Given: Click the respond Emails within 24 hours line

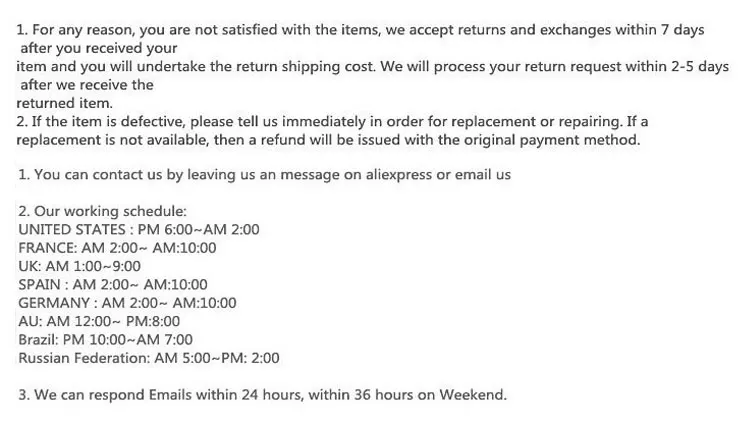Looking at the screenshot, I should (x=263, y=395).
